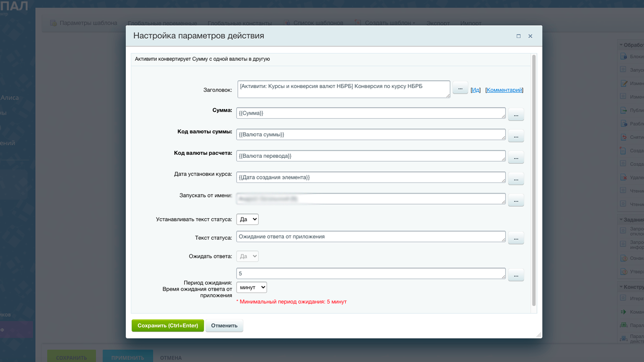
Task: Open value picker for Дата установки курса
Action: pos(516,178)
